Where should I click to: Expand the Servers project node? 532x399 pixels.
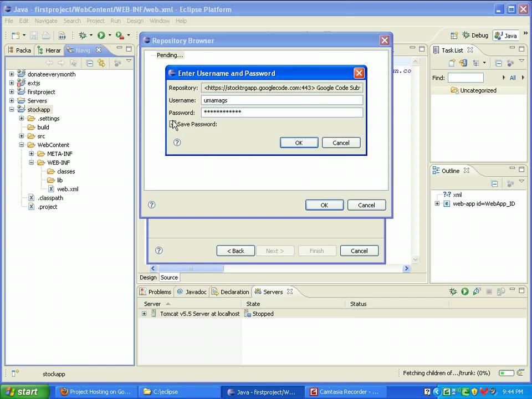(12, 100)
